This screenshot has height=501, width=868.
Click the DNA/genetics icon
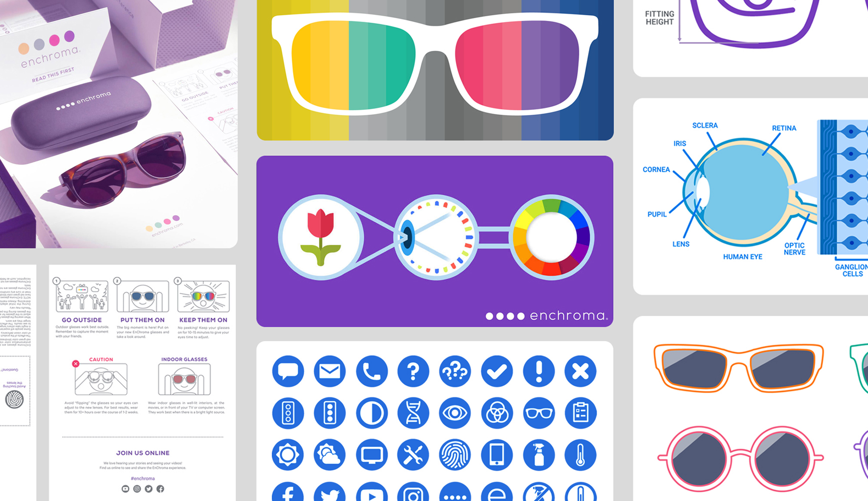point(414,412)
